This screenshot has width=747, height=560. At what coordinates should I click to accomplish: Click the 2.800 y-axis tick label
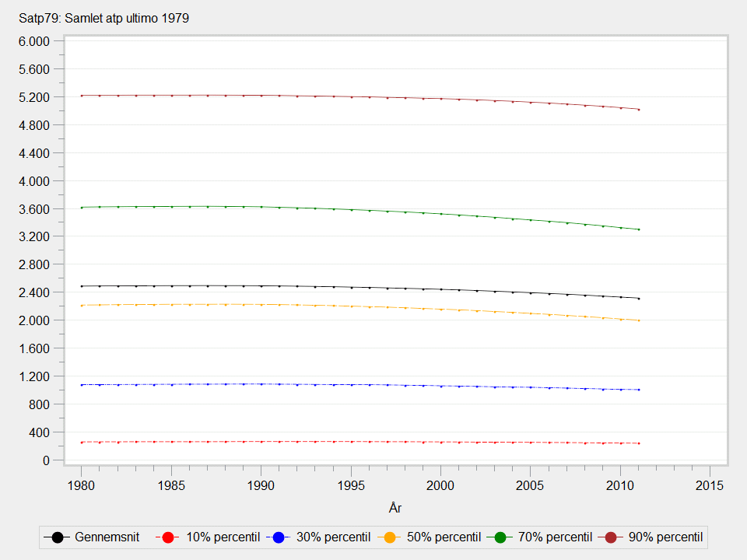tap(33, 264)
